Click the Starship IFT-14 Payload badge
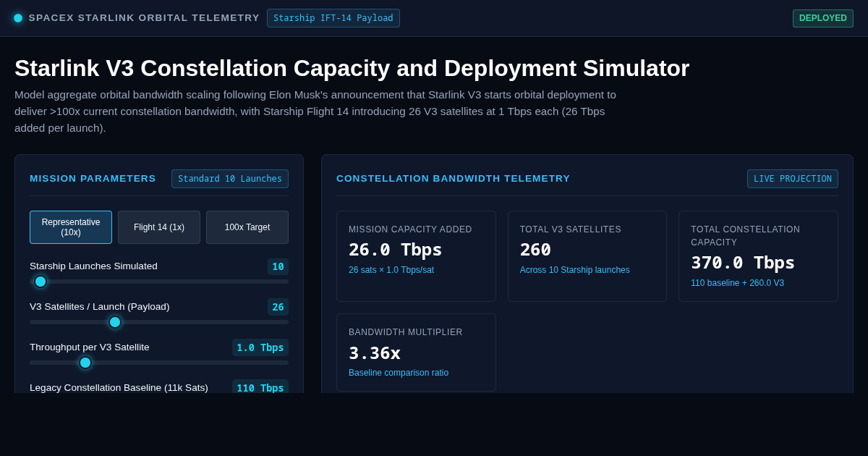The height and width of the screenshot is (456, 868). coord(333,18)
